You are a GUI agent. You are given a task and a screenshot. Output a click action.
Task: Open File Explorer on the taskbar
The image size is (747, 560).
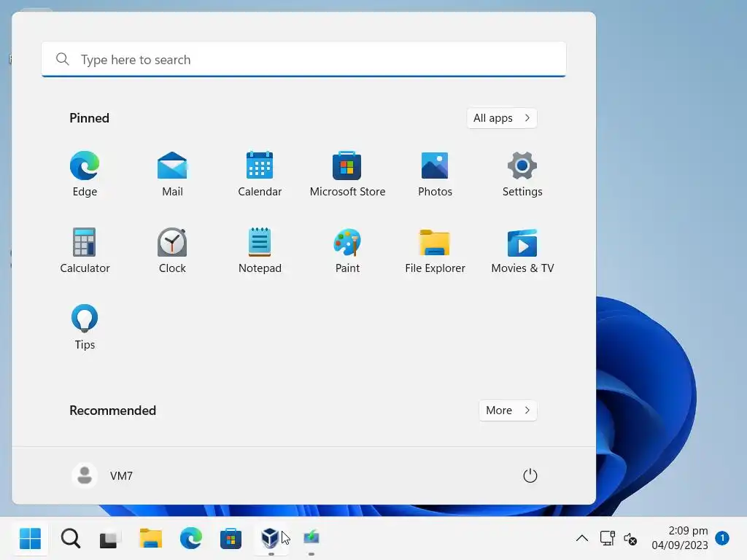[x=150, y=539]
